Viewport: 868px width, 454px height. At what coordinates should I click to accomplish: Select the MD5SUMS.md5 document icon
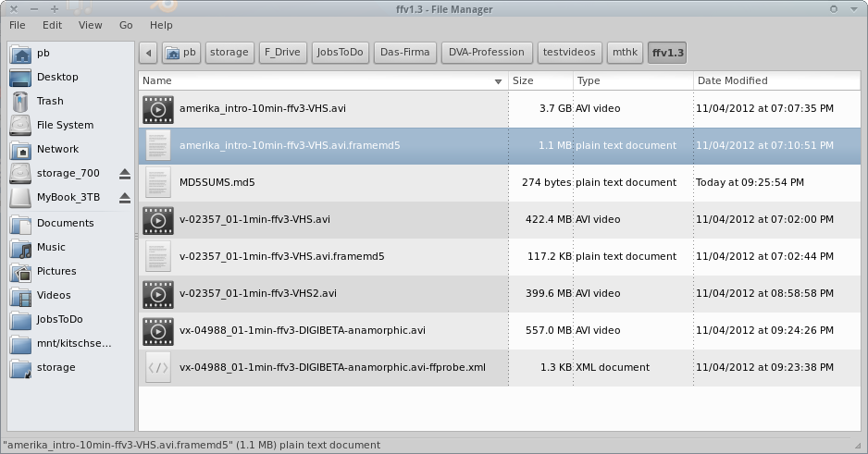tap(158, 182)
